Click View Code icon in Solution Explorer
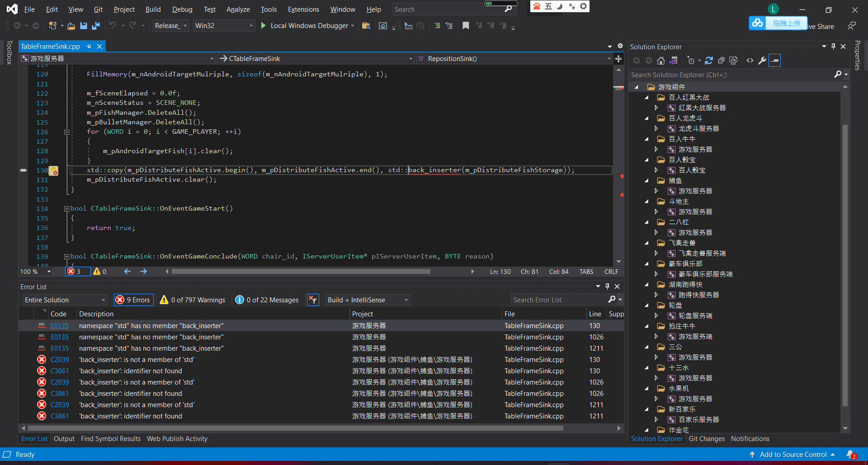 [x=750, y=61]
